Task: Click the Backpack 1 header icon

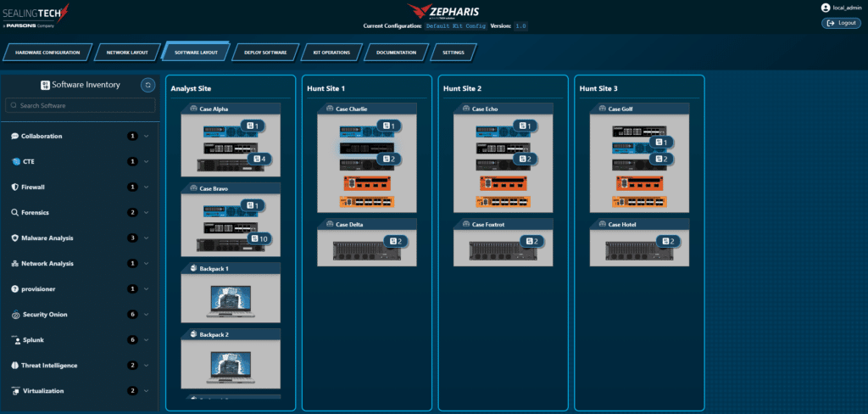Action: coord(194,268)
